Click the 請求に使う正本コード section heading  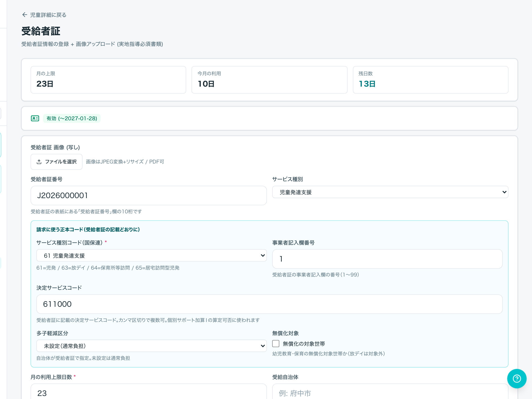click(x=88, y=229)
